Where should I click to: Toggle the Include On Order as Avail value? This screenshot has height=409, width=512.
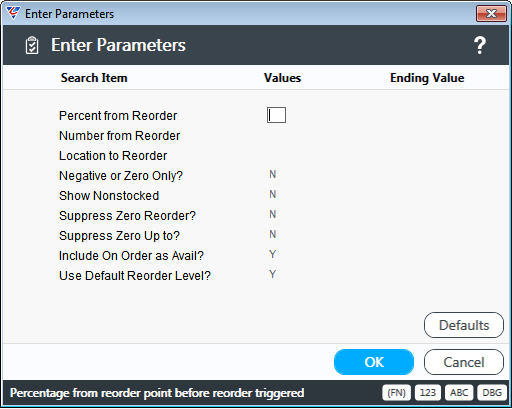(273, 254)
